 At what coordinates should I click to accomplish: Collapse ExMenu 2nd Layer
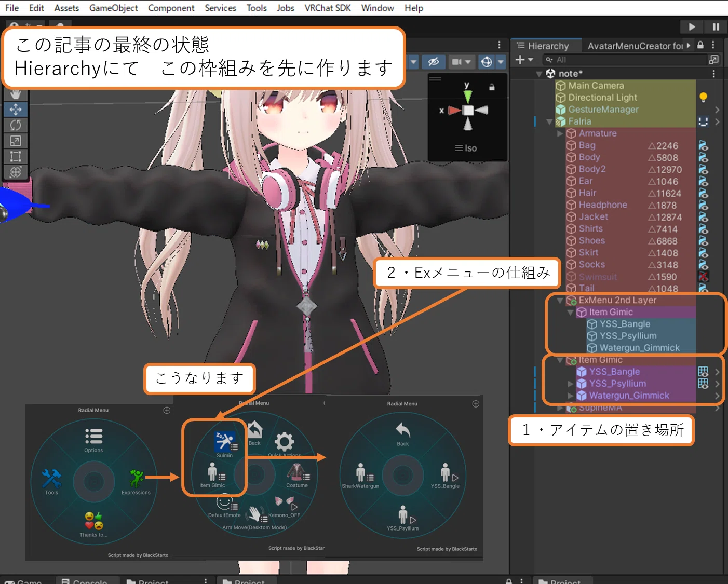pos(560,301)
